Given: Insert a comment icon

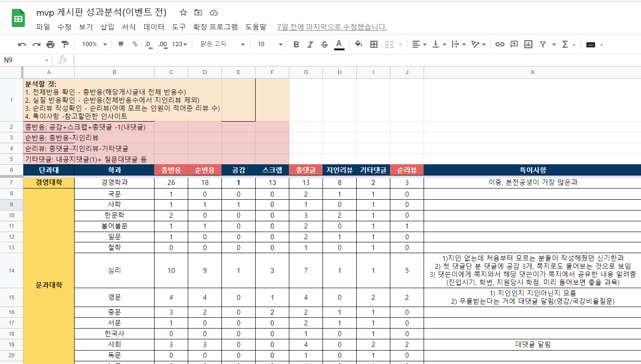Looking at the screenshot, I should click(514, 44).
